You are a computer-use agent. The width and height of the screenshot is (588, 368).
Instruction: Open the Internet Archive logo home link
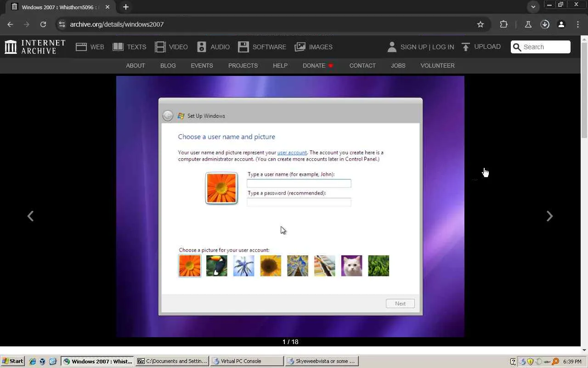point(35,47)
